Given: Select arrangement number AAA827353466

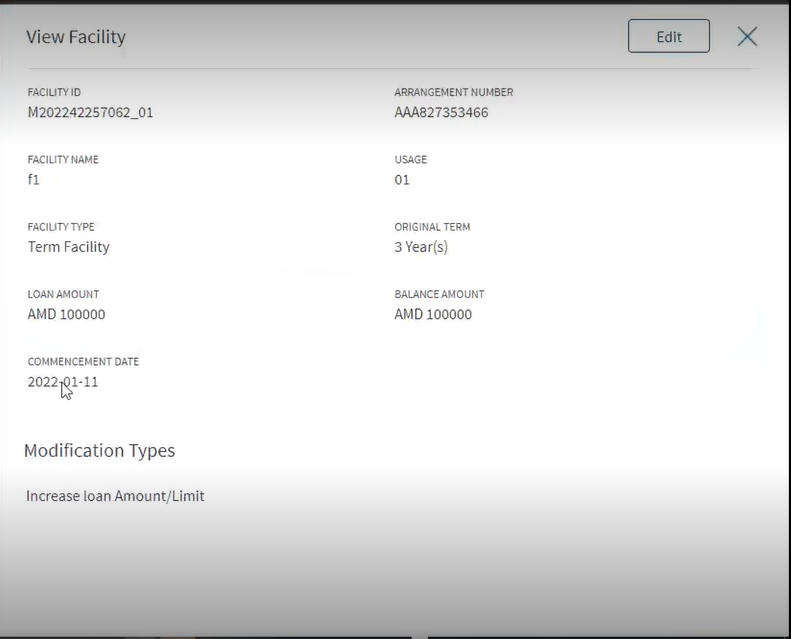Looking at the screenshot, I should point(441,112).
